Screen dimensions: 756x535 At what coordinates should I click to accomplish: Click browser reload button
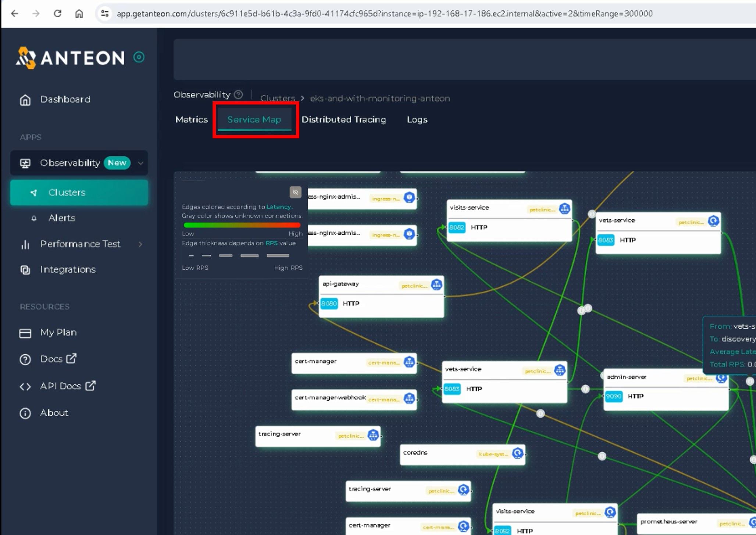[x=57, y=14]
